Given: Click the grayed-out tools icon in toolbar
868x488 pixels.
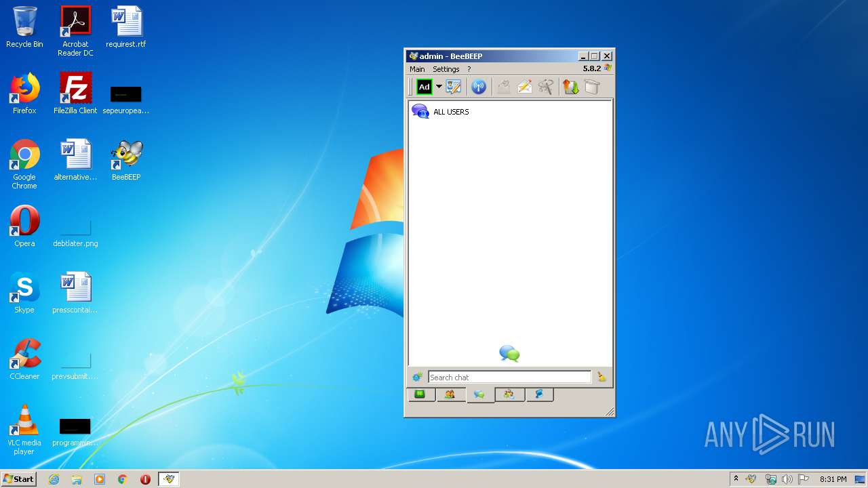Looking at the screenshot, I should coord(546,87).
